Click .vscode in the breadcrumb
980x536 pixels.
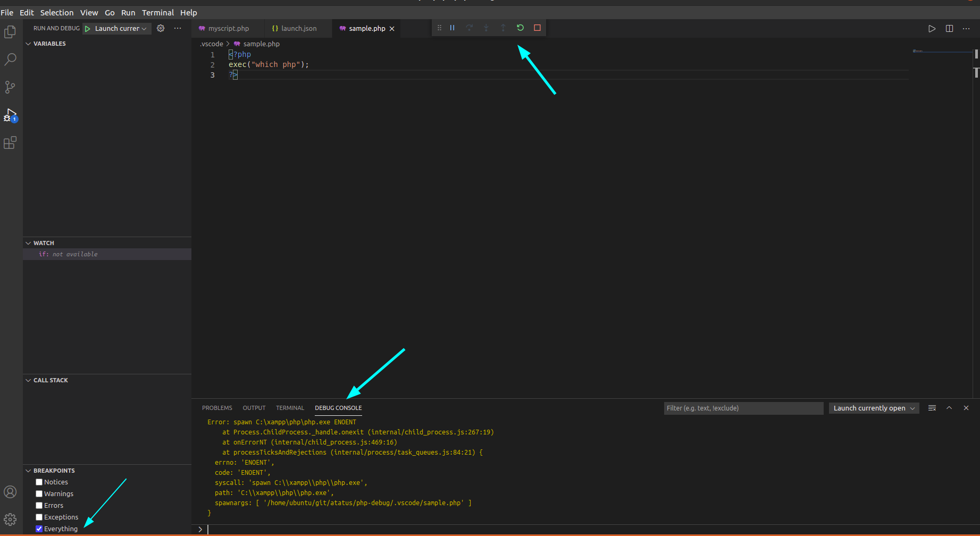click(212, 44)
